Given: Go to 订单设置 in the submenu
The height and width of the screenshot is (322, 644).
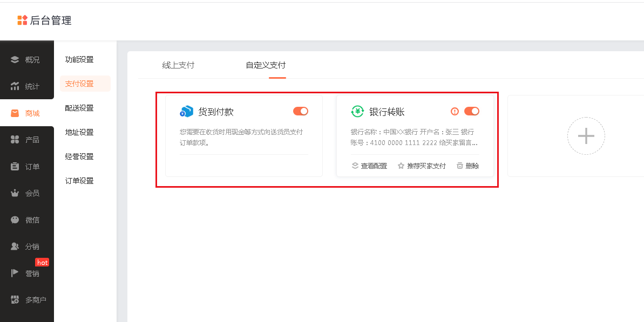Looking at the screenshot, I should point(79,181).
